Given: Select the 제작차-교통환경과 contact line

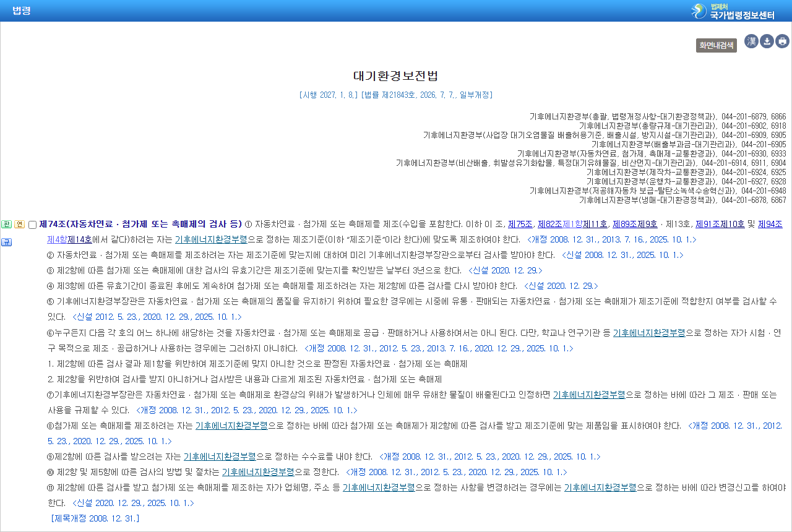Looking at the screenshot, I should (x=686, y=172).
